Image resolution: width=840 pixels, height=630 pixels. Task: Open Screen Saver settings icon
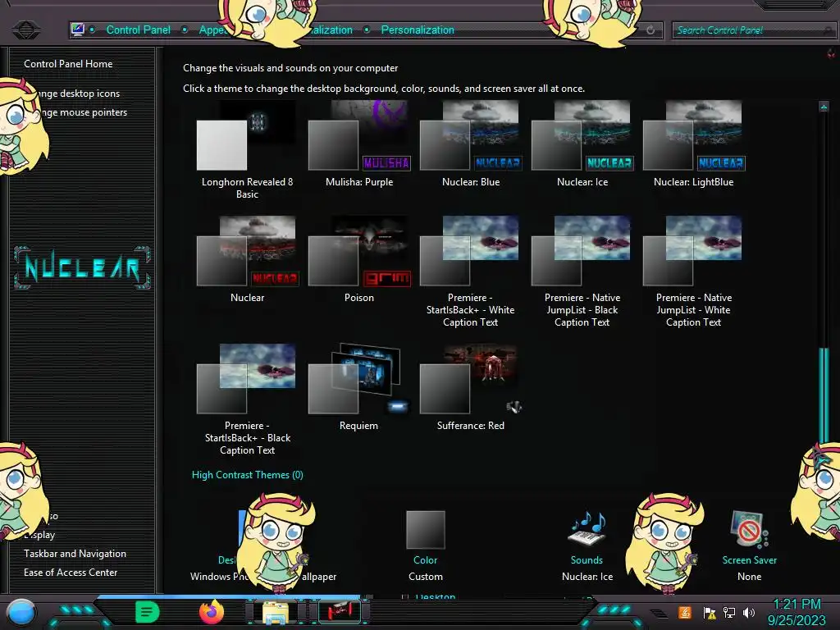[x=750, y=529]
